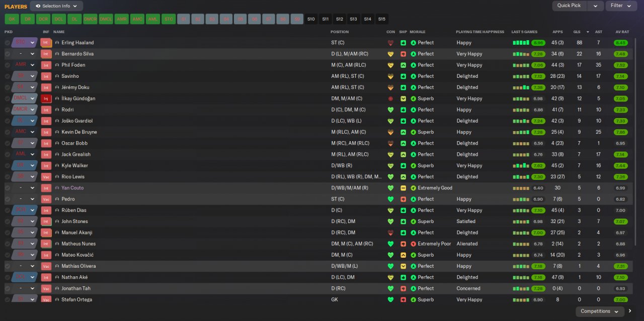Click the Morale column header
Image resolution: width=644 pixels, height=321 pixels.
pos(418,32)
